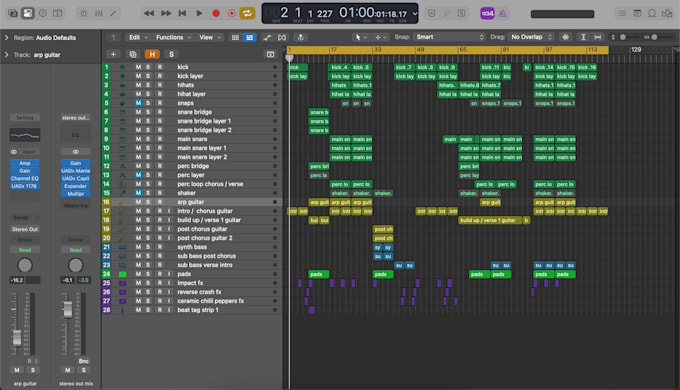The height and width of the screenshot is (390, 680).
Task: Click the Go to Beginning transport button
Action: click(x=182, y=13)
